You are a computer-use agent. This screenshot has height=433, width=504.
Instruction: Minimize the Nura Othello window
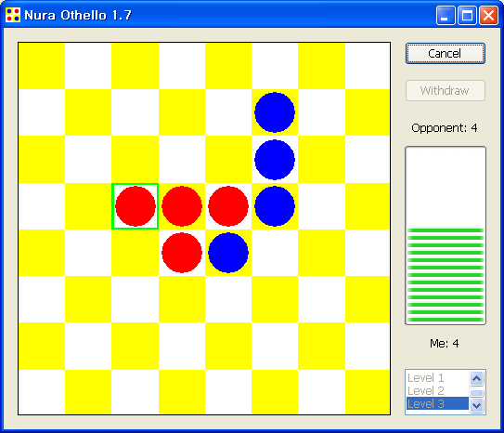coord(446,15)
